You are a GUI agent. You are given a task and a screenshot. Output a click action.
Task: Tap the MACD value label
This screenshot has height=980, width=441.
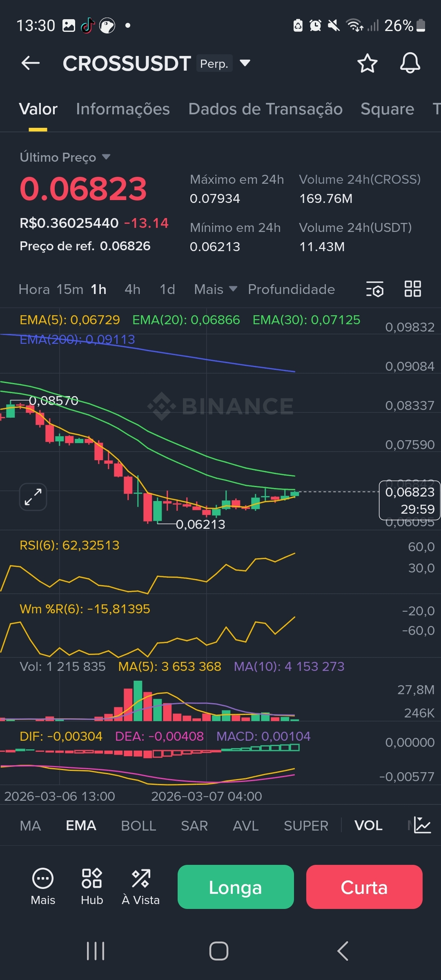(263, 736)
